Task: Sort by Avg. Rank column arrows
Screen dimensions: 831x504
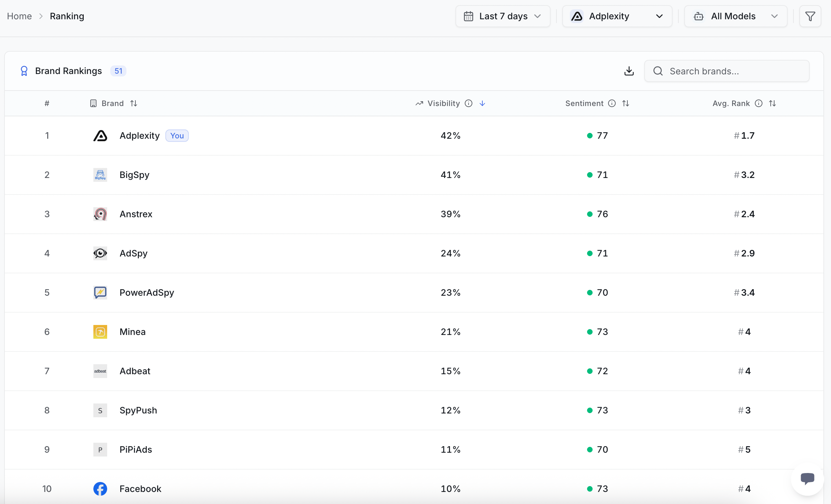Action: click(x=772, y=103)
